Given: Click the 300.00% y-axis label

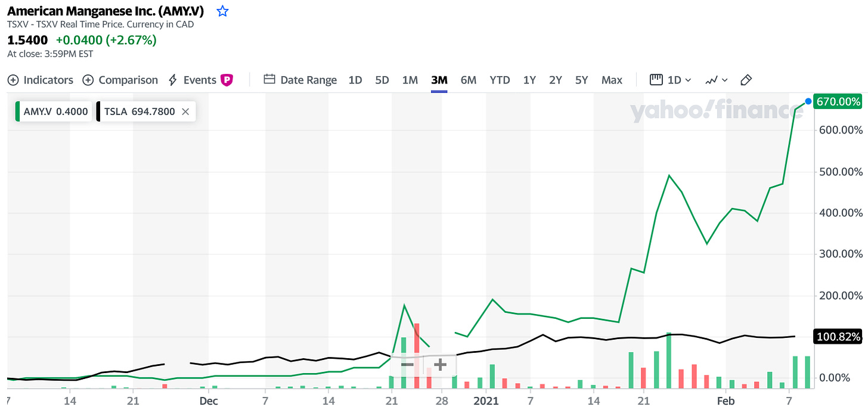Looking at the screenshot, I should click(x=840, y=254).
